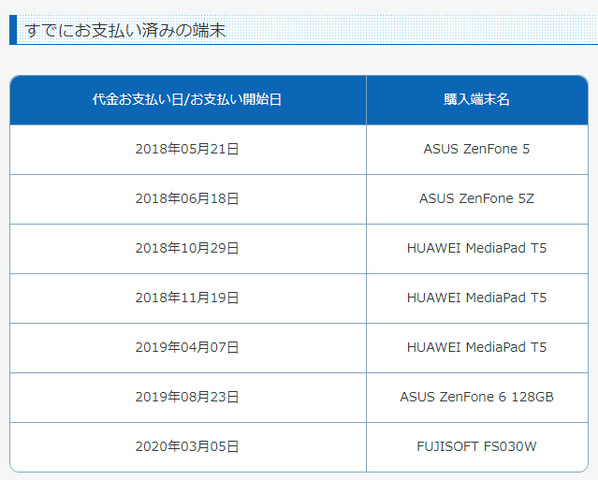Select the heading すでにお支払い済みの端末
Viewport: 598px width, 480px height.
[x=125, y=30]
